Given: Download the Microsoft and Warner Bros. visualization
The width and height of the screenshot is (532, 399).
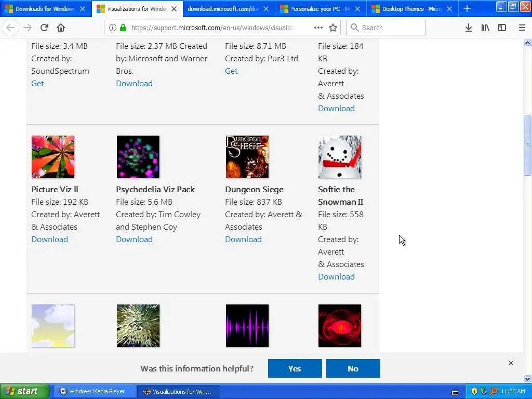Looking at the screenshot, I should [x=135, y=84].
